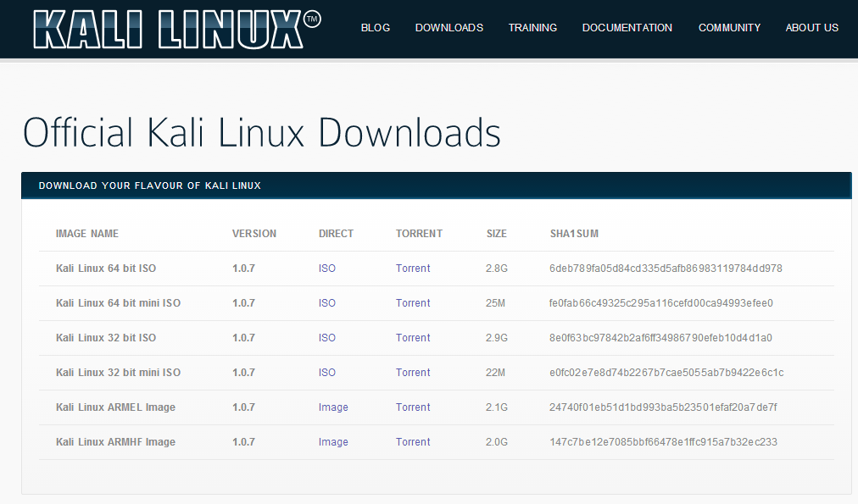858x504 pixels.
Task: Select the Torrent column header
Action: click(419, 234)
